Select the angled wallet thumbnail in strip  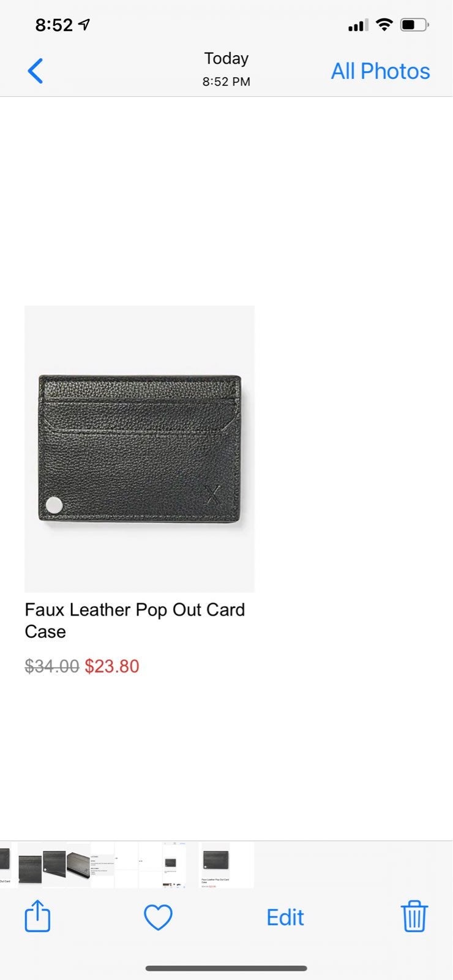[78, 865]
